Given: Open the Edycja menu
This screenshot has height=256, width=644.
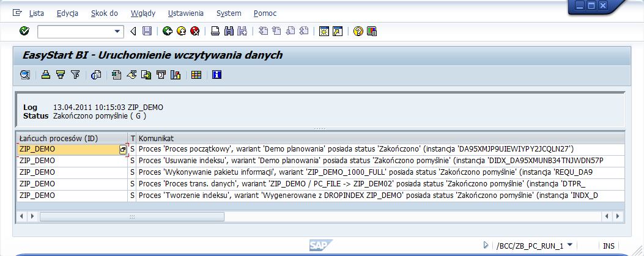Looking at the screenshot, I should 67,13.
